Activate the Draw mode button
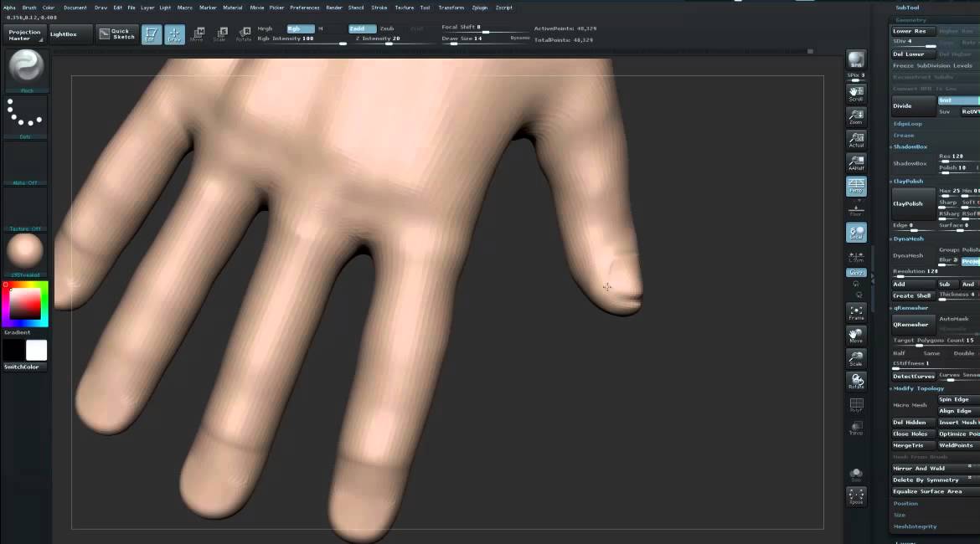Screen dimensions: 980x544 174,34
